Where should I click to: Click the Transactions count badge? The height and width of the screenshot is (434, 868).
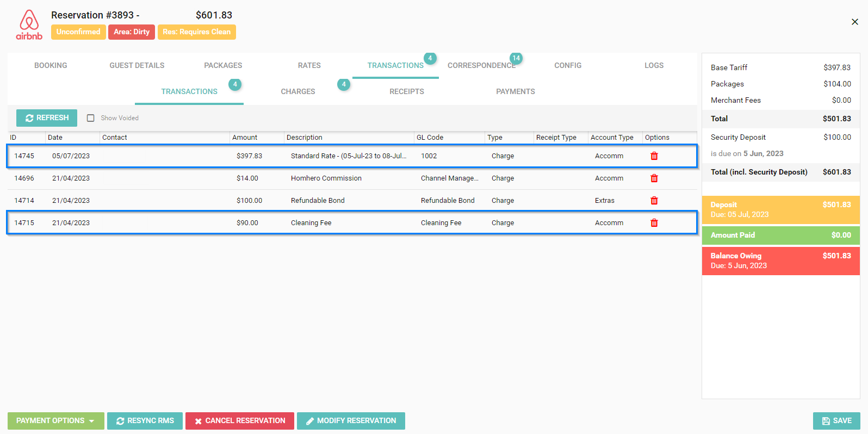click(x=430, y=58)
